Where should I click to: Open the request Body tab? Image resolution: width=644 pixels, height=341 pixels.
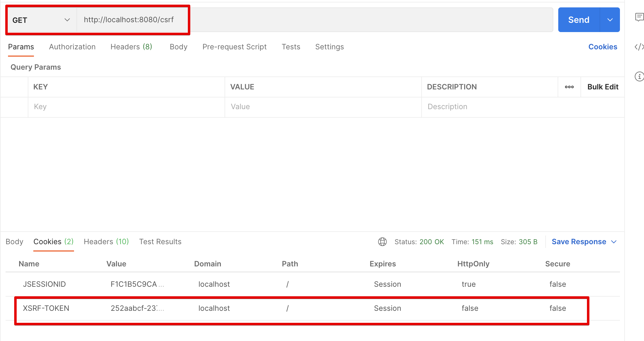178,47
